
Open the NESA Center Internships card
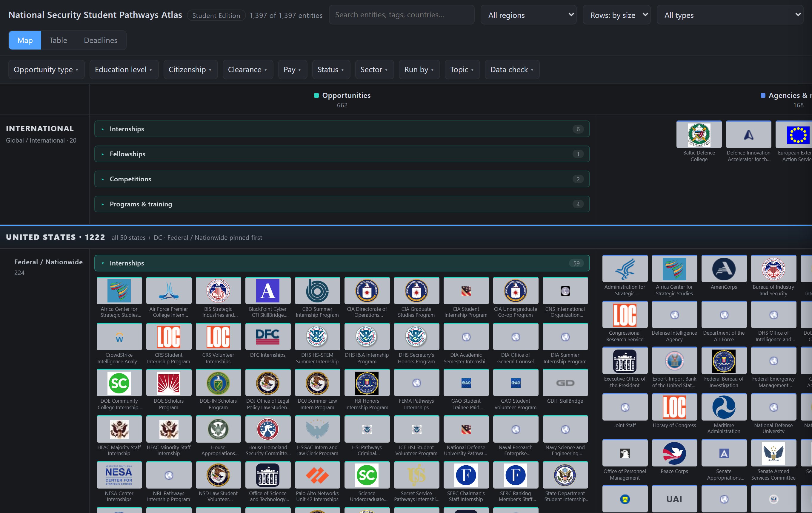tap(119, 482)
